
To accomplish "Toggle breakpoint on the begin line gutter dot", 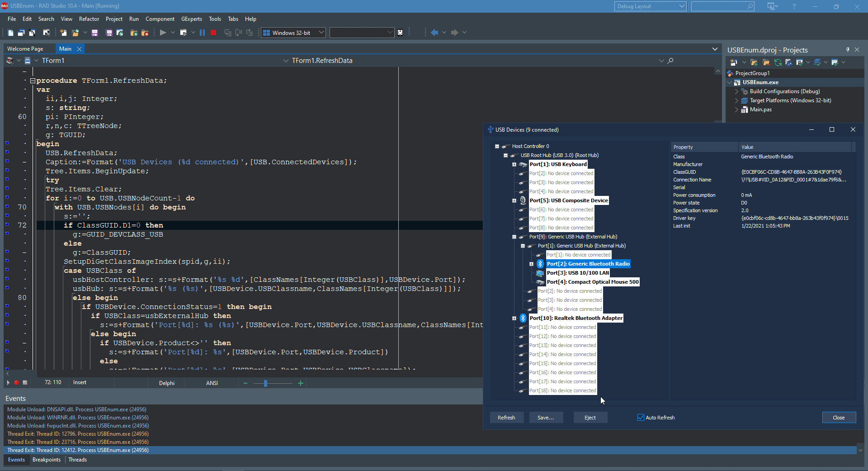I will pyautogui.click(x=7, y=143).
